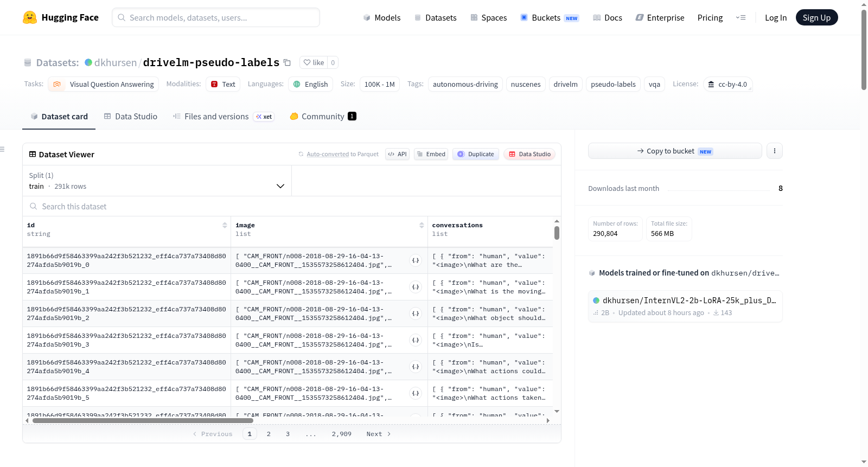The height and width of the screenshot is (467, 868).
Task: Open Spaces in top navigation
Action: click(x=489, y=17)
